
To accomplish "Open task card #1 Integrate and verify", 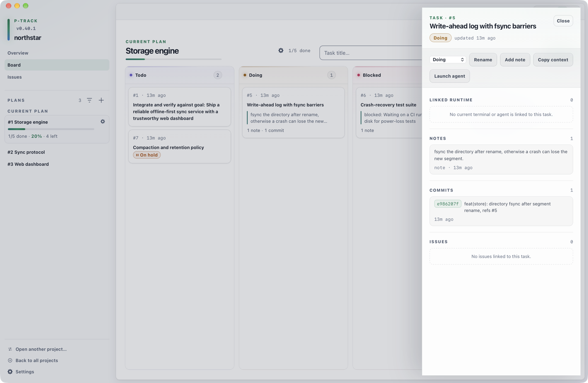I will pyautogui.click(x=180, y=107).
